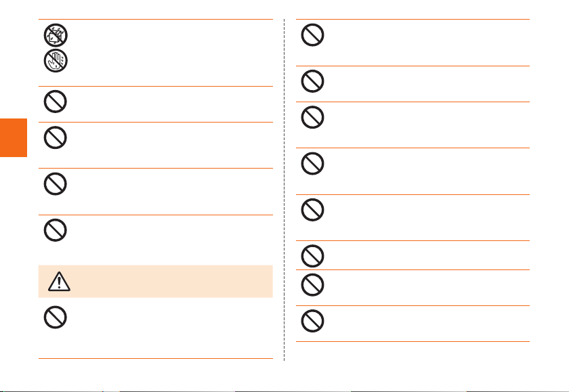569x392 pixels.
Task: Select the warning triangle caution icon
Action: click(x=59, y=282)
